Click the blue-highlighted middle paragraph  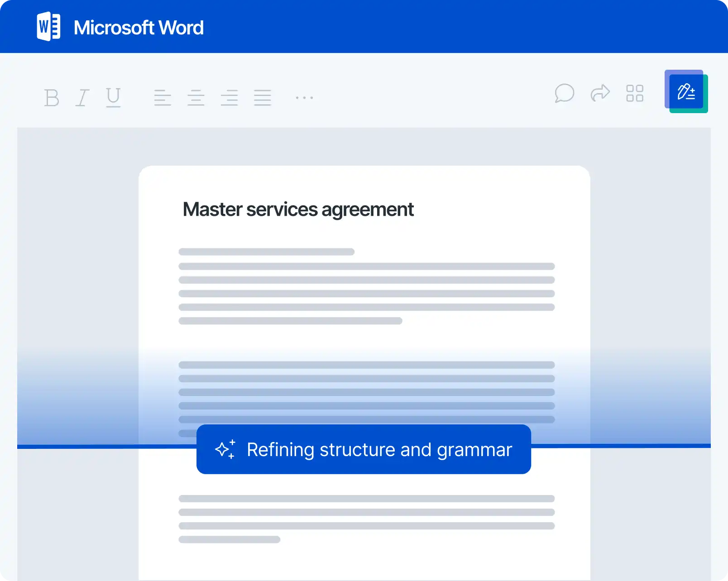tap(366, 392)
